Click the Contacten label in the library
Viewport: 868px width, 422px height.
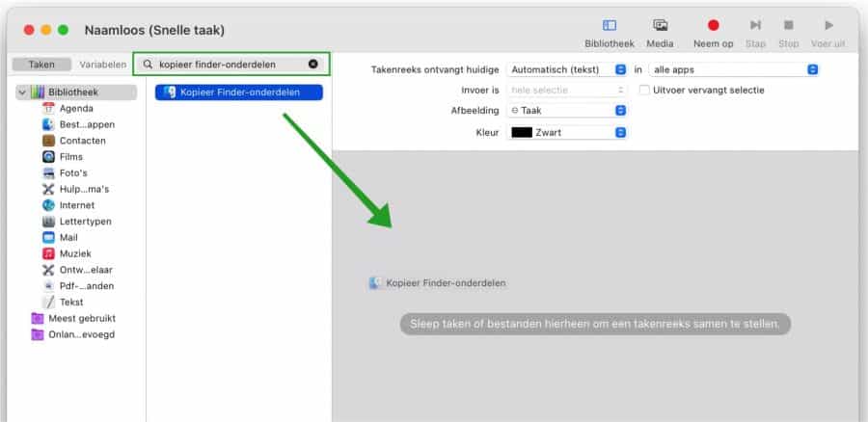tap(83, 141)
